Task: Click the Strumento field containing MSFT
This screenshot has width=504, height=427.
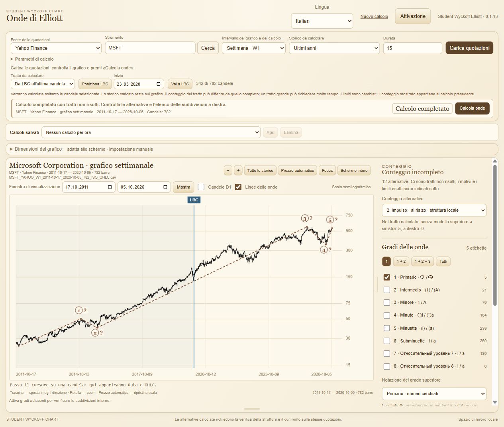Action: pos(150,48)
